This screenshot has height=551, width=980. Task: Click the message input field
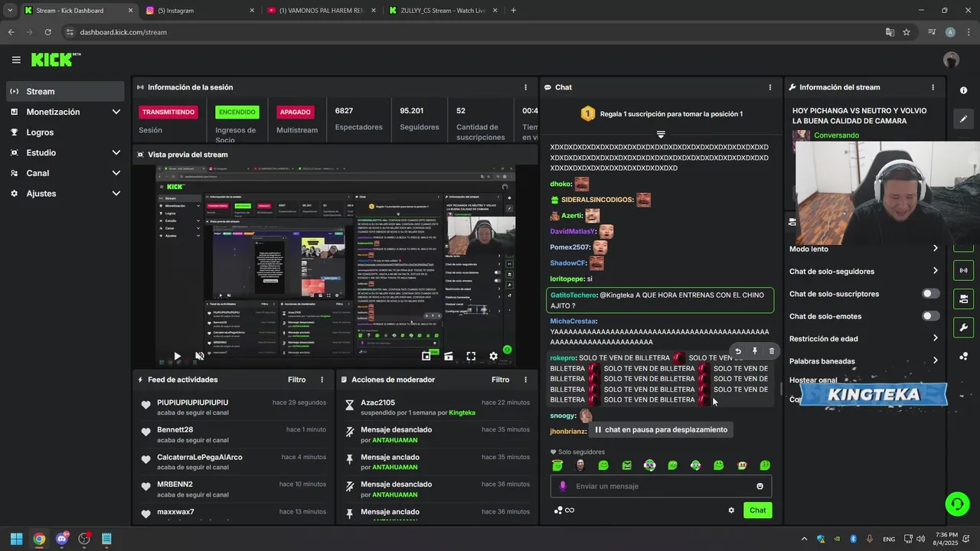[661, 486]
